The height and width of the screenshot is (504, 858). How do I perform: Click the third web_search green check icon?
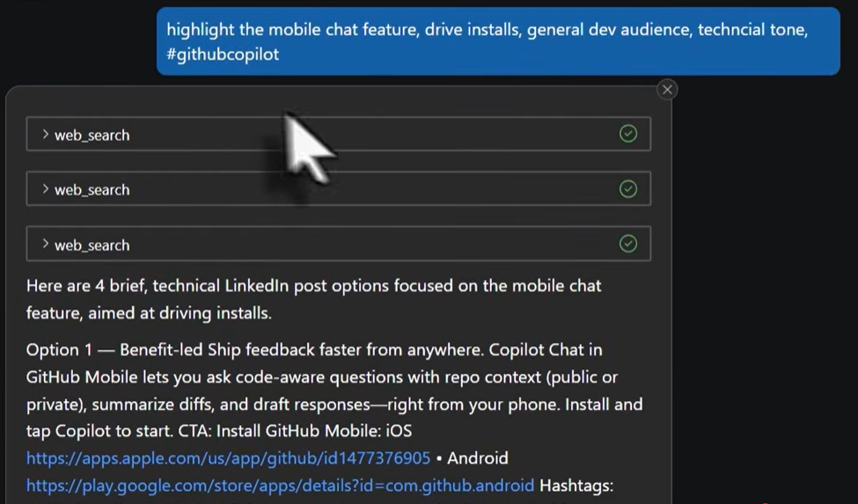click(628, 244)
